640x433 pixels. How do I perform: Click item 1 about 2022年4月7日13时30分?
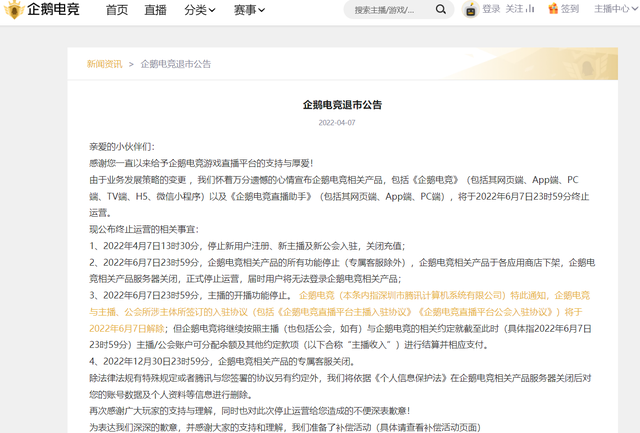(x=247, y=246)
